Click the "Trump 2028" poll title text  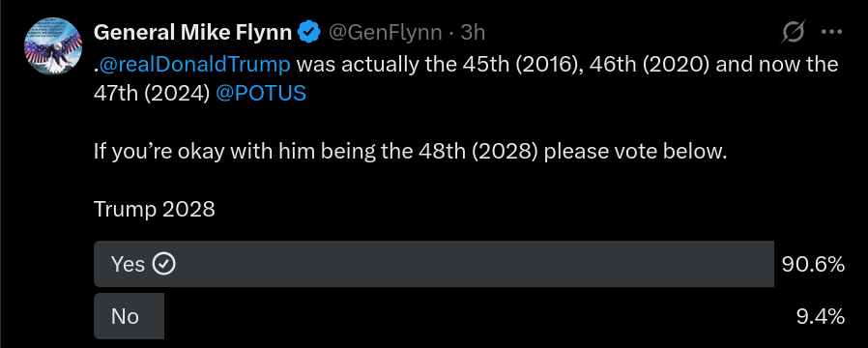(x=155, y=209)
